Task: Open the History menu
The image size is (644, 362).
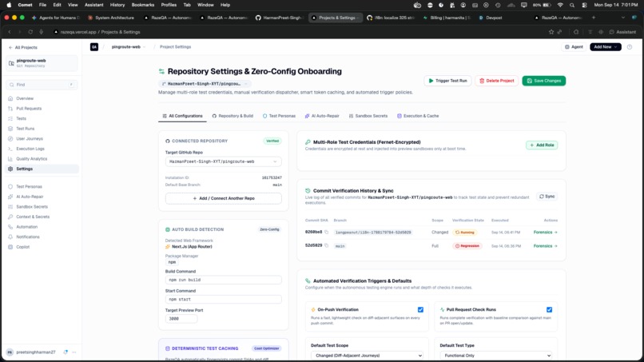Action: point(117,5)
